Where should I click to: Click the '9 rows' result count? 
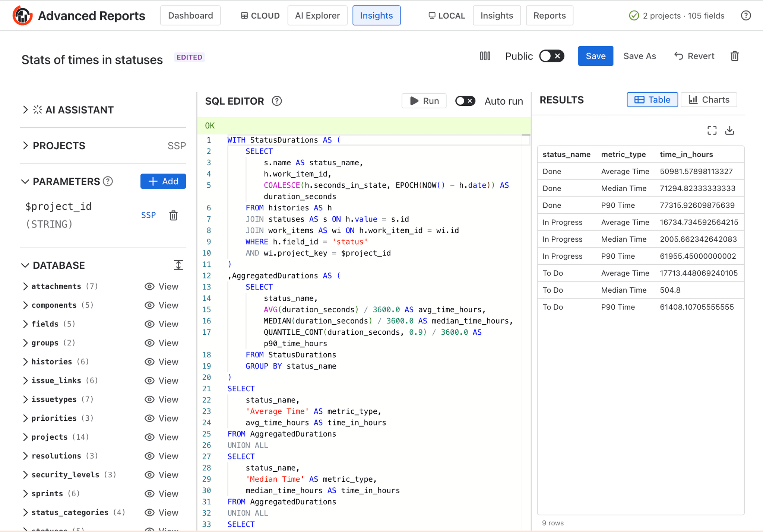click(x=553, y=523)
